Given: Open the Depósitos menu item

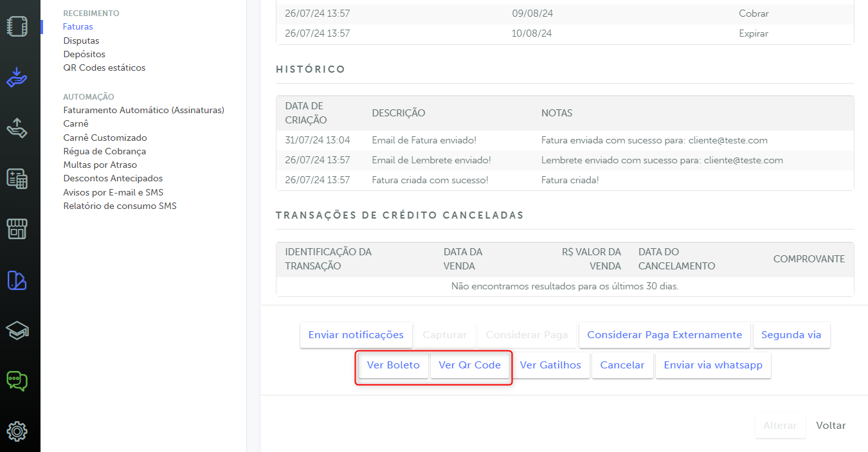Looking at the screenshot, I should click(x=84, y=54).
